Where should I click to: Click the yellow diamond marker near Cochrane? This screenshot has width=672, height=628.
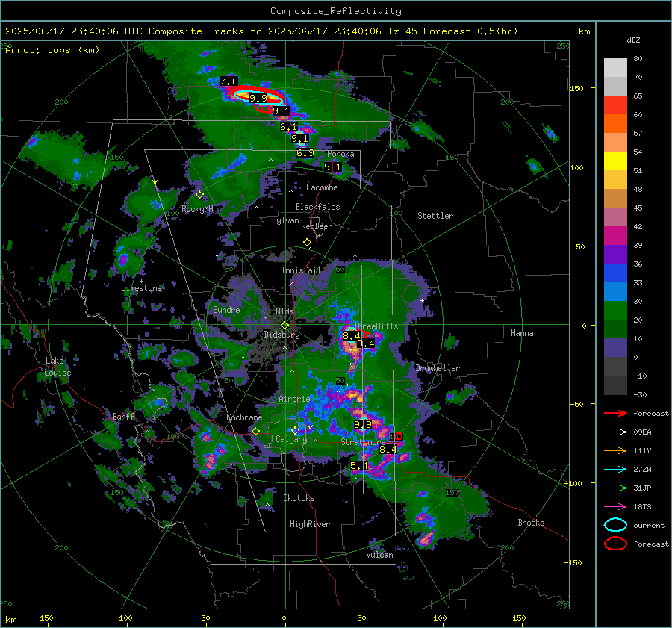(256, 431)
